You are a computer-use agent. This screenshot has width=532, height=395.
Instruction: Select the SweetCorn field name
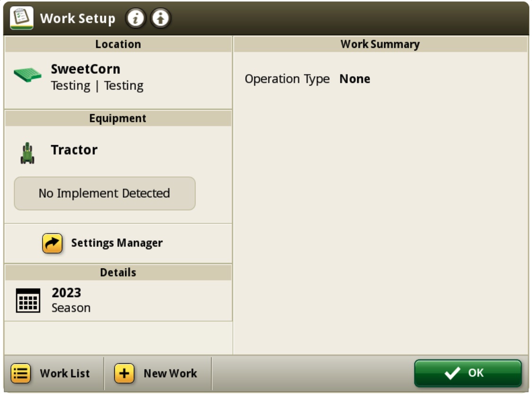click(86, 69)
